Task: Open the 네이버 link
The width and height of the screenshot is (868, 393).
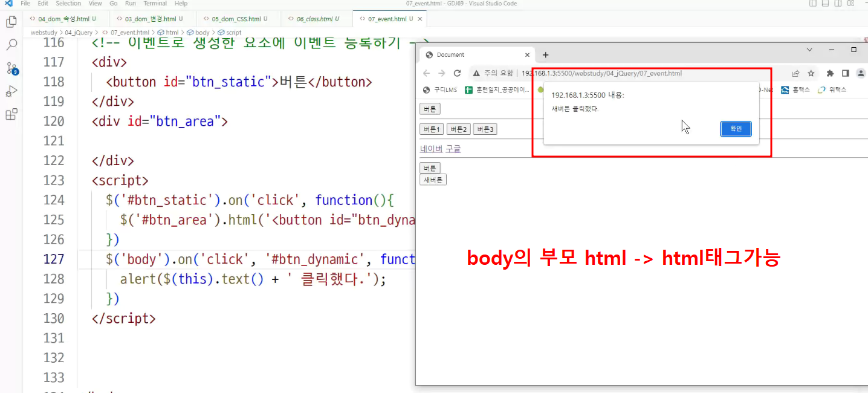Action: pyautogui.click(x=432, y=149)
